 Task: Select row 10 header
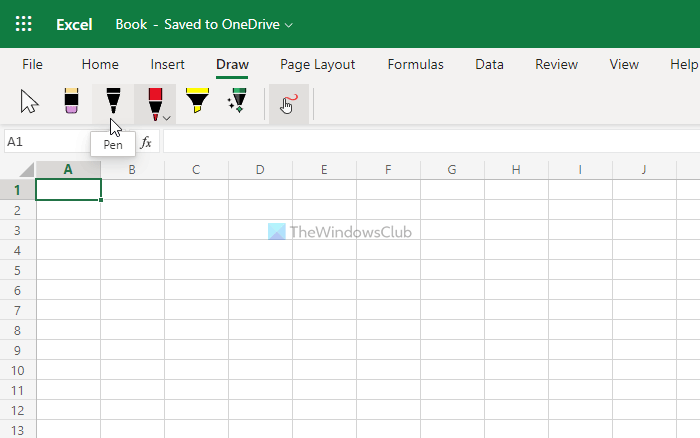click(17, 370)
